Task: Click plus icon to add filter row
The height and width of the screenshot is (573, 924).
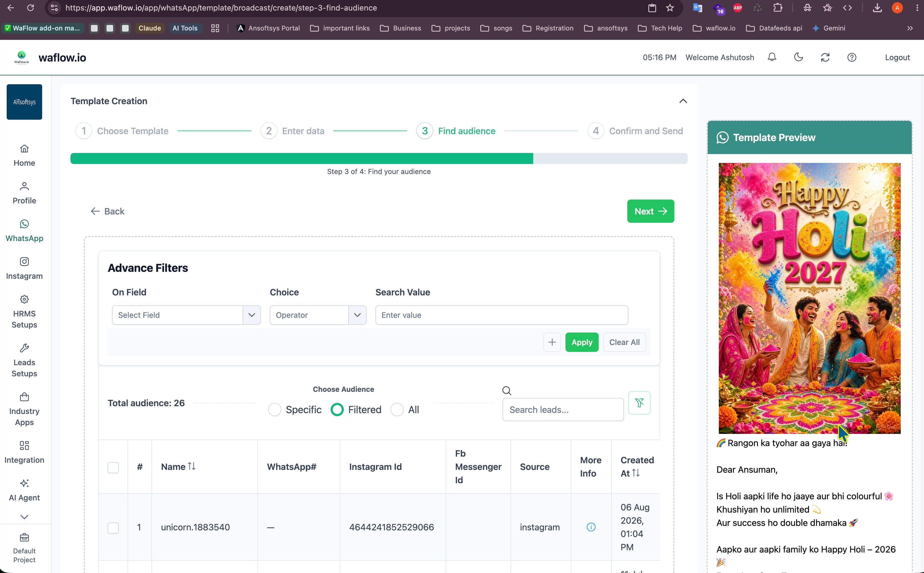Action: pos(552,342)
